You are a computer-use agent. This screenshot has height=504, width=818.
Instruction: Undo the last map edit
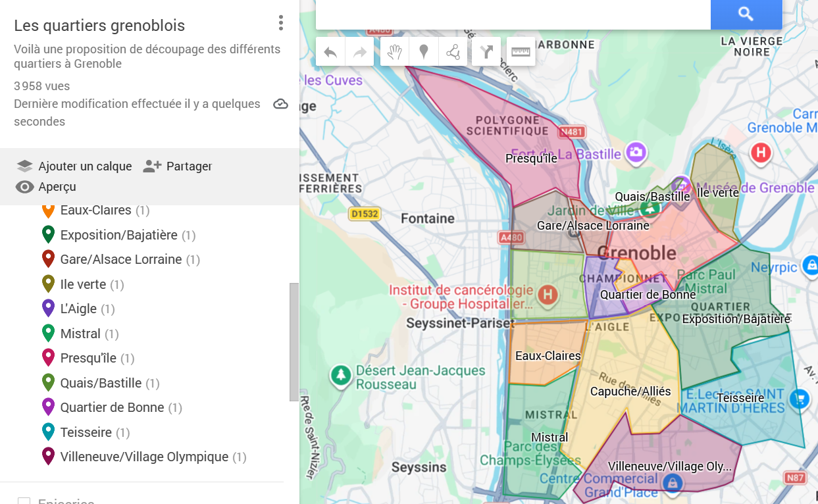point(330,52)
